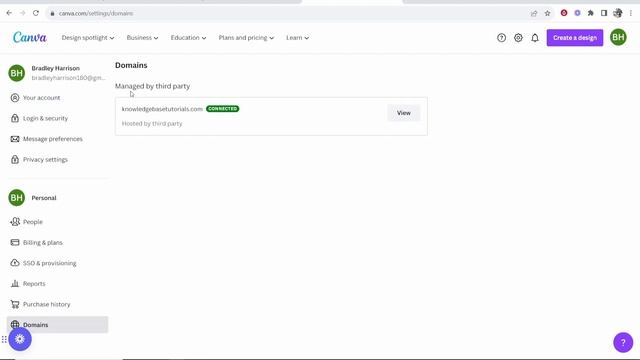Expand the Learn menu
The height and width of the screenshot is (360, 640).
click(297, 38)
